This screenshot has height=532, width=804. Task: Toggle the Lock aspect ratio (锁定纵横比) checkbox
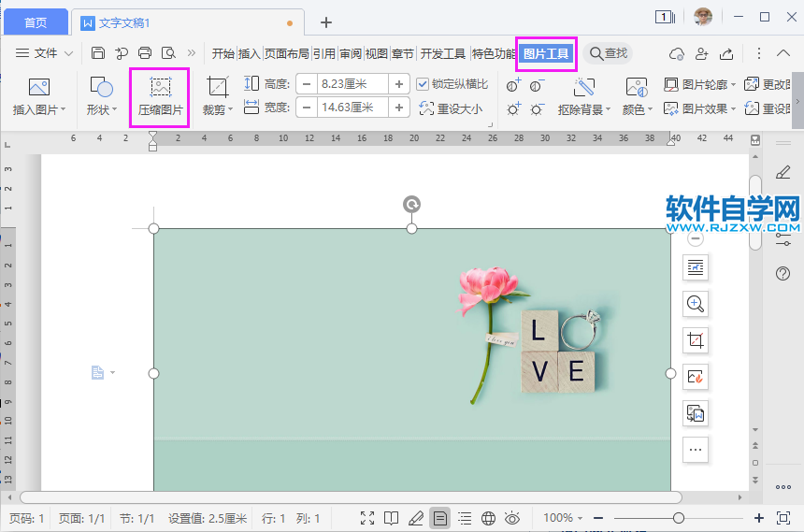tap(423, 84)
